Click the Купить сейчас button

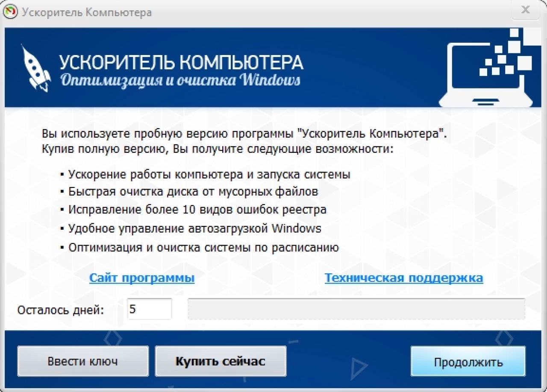(x=221, y=361)
